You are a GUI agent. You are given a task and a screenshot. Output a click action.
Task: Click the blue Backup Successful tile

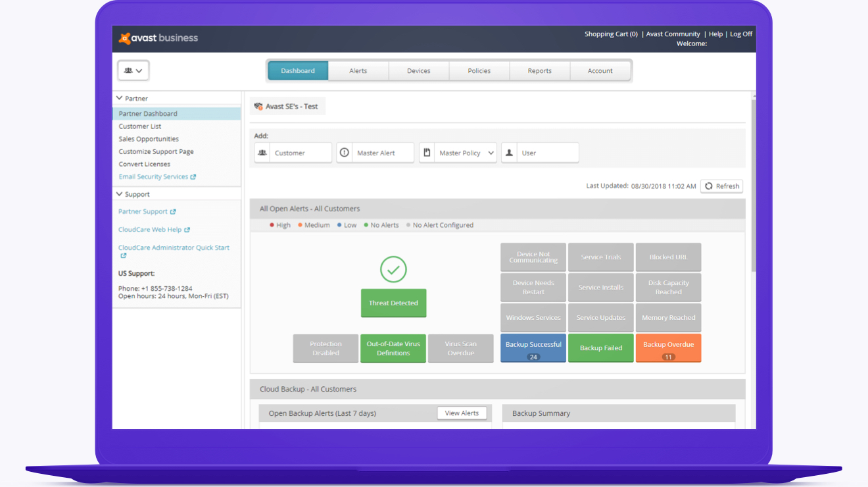(x=533, y=347)
